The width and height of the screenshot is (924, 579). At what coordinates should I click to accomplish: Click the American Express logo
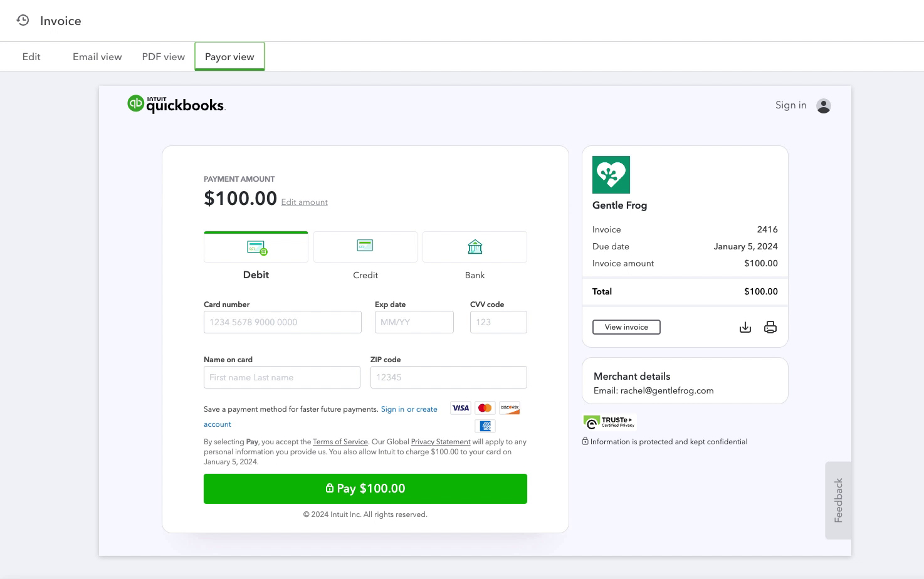point(485,426)
